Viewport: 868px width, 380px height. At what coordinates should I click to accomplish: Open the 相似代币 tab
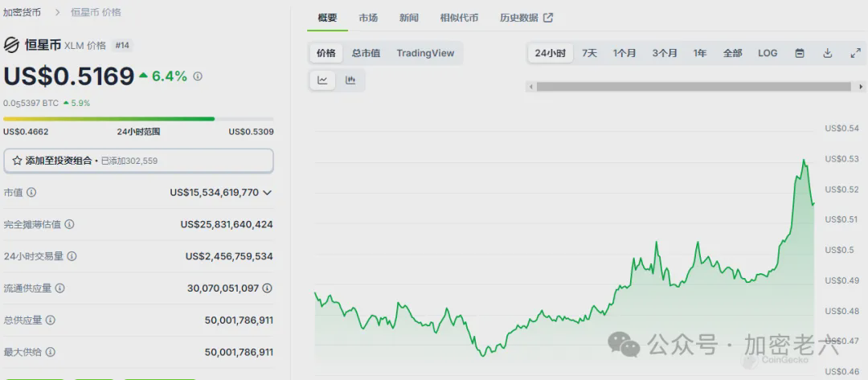460,18
